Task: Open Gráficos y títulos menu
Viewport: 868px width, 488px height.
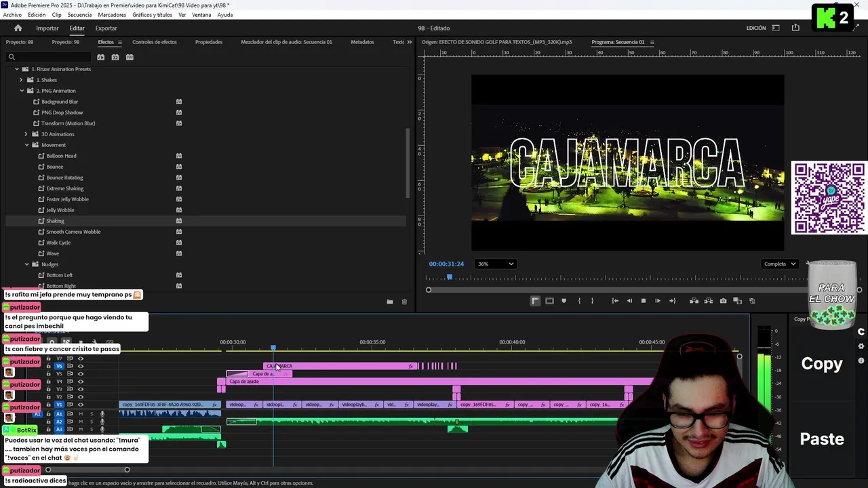Action: coord(152,15)
